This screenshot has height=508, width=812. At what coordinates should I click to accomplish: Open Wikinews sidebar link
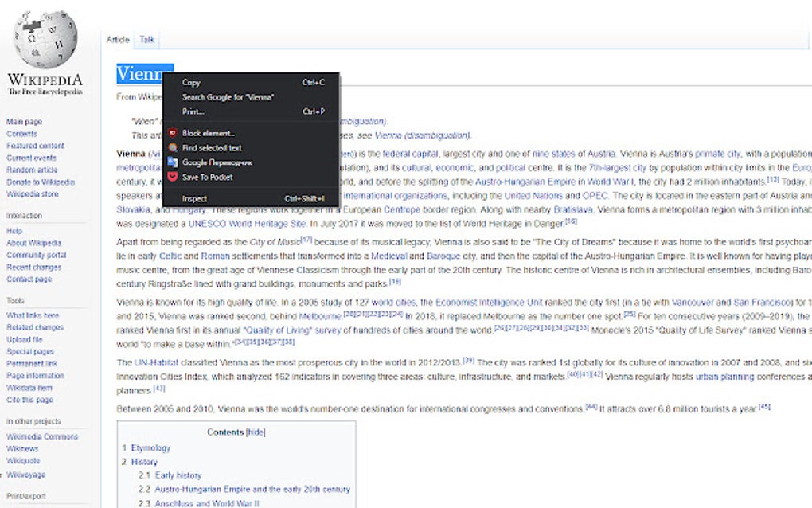click(22, 448)
